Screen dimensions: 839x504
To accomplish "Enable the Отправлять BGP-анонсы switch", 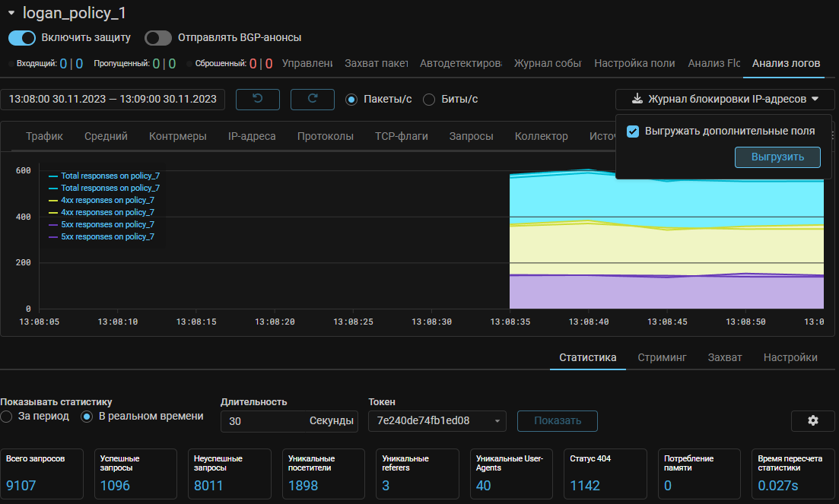I will (x=157, y=37).
